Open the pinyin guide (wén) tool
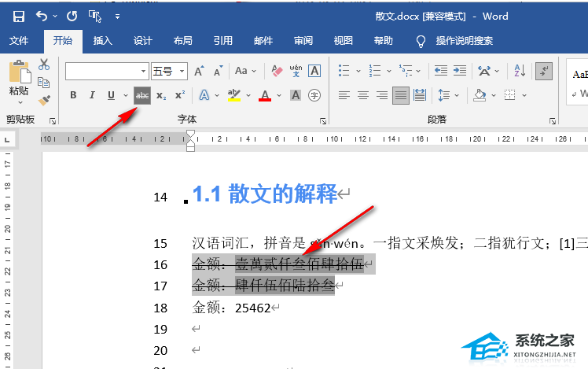The width and height of the screenshot is (588, 369). tap(296, 72)
